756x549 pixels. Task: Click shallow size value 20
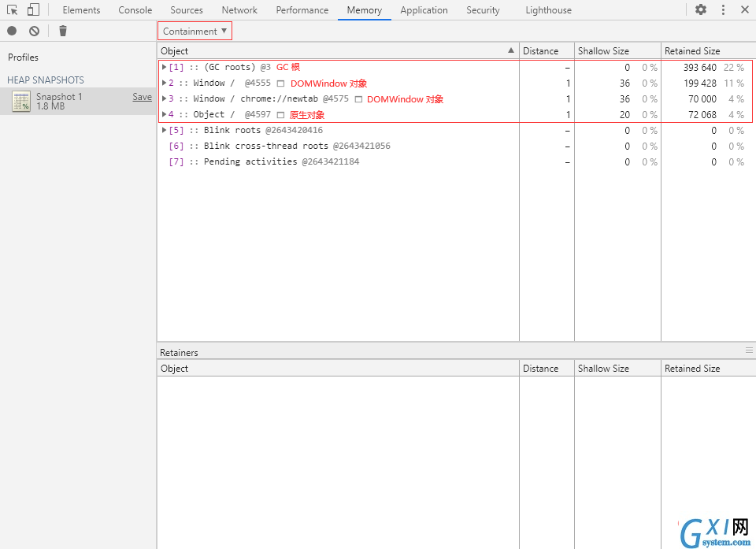[624, 115]
